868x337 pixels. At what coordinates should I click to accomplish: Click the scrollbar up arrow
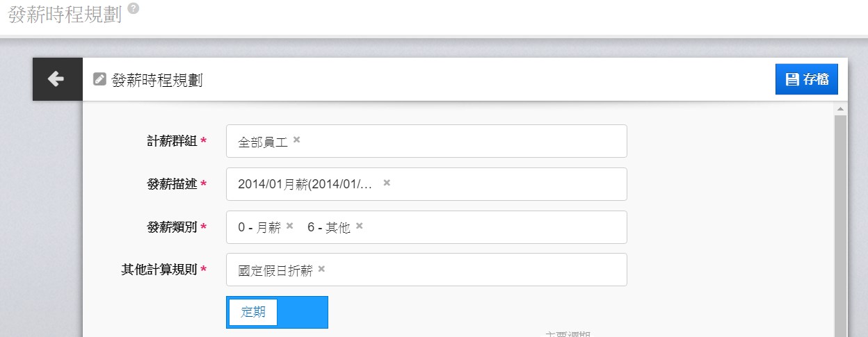tap(839, 110)
